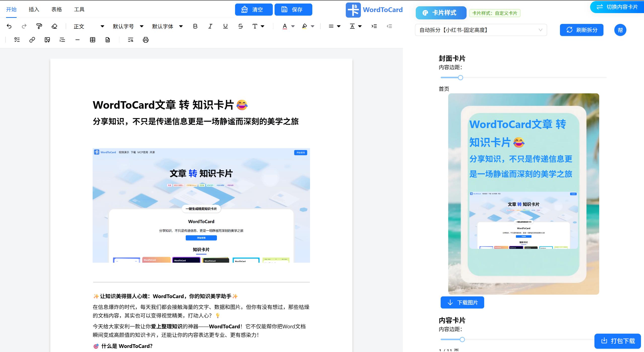Insert a horizontal divider line
Screen dimensions: 644x352
(78, 40)
